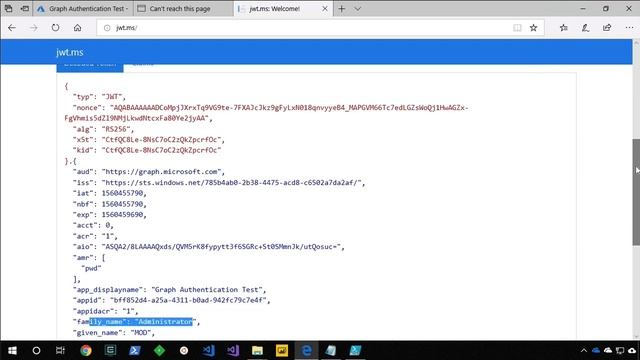Switch to Microsoft Edge in taskbar

click(x=306, y=350)
